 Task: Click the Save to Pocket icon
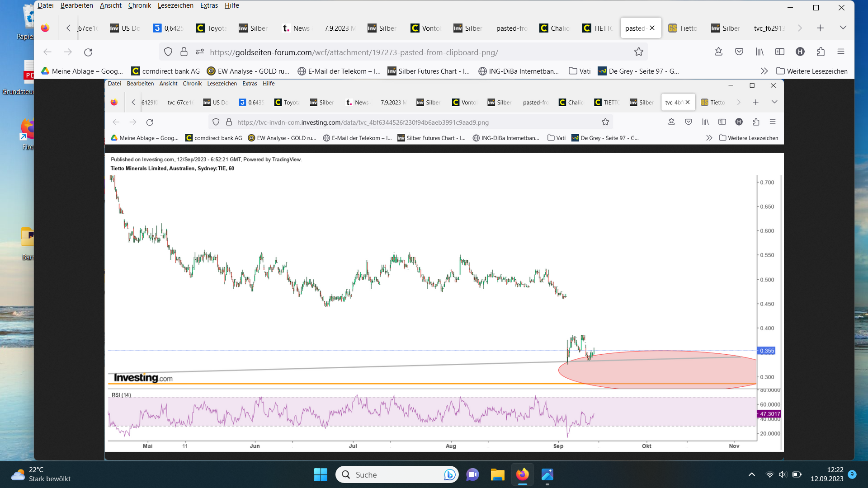739,52
